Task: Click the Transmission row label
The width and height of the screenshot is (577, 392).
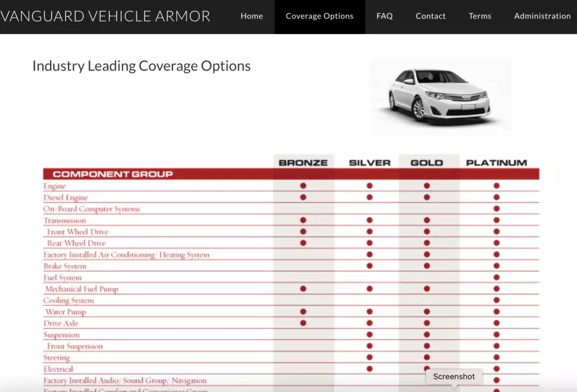Action: pyautogui.click(x=65, y=220)
